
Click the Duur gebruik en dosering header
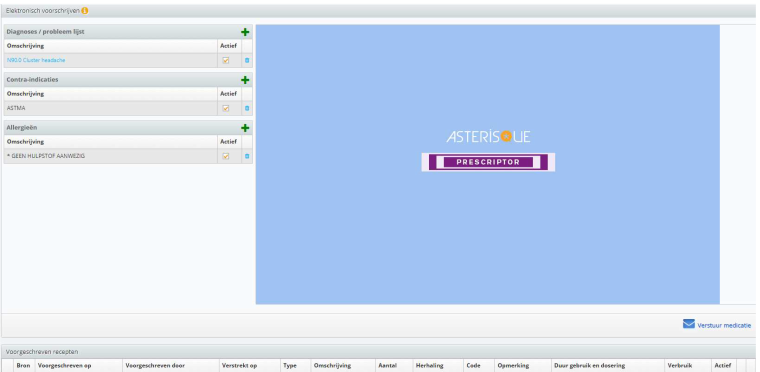coord(589,366)
